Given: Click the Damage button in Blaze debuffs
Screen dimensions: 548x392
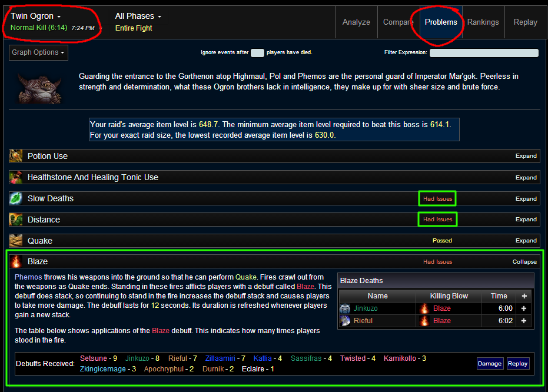Looking at the screenshot, I should pos(489,364).
